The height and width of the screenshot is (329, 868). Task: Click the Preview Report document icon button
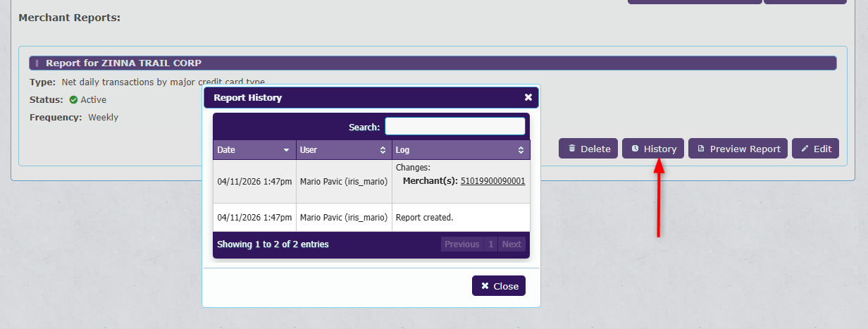click(x=737, y=149)
